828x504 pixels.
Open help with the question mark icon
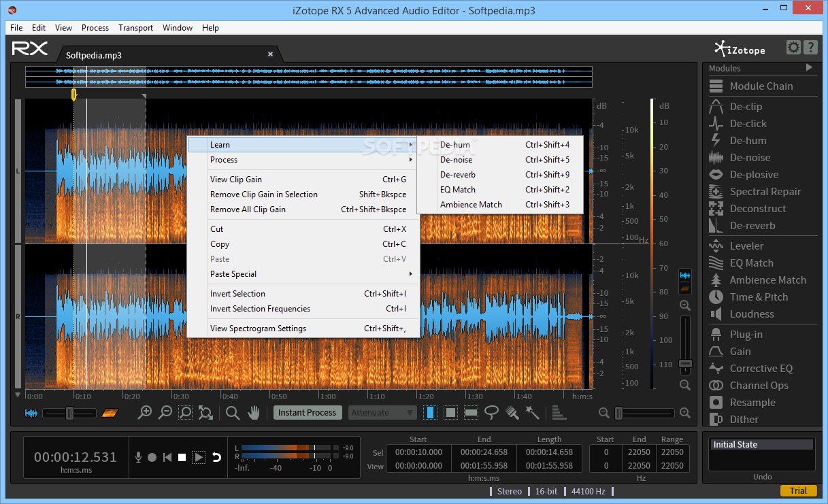coord(810,48)
